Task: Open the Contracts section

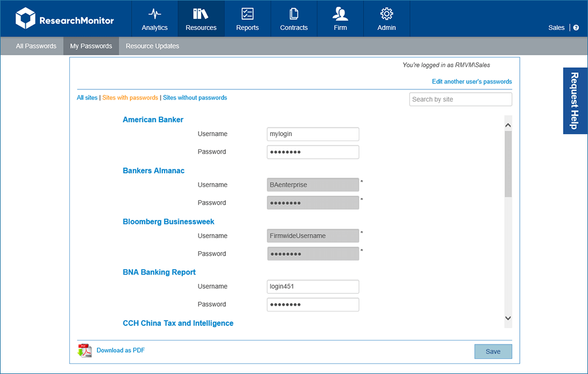Action: [294, 19]
